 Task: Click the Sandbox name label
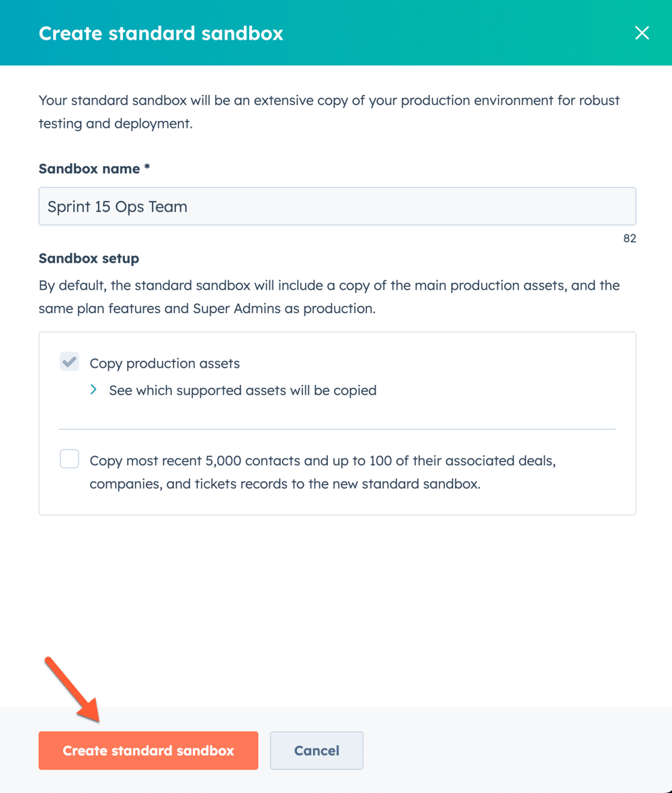click(93, 169)
